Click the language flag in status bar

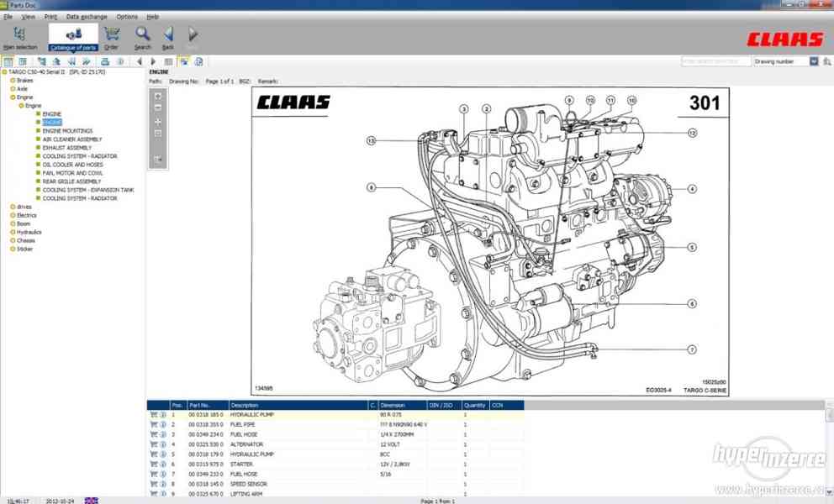(92, 501)
